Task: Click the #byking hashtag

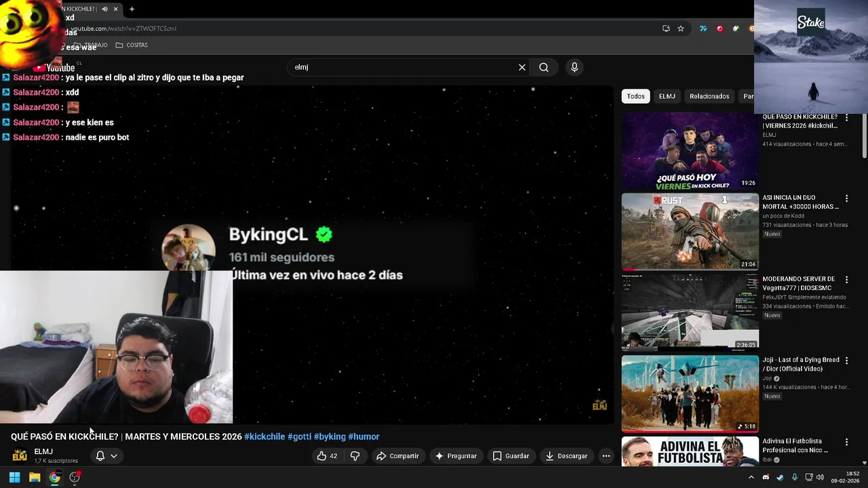Action: coord(330,436)
